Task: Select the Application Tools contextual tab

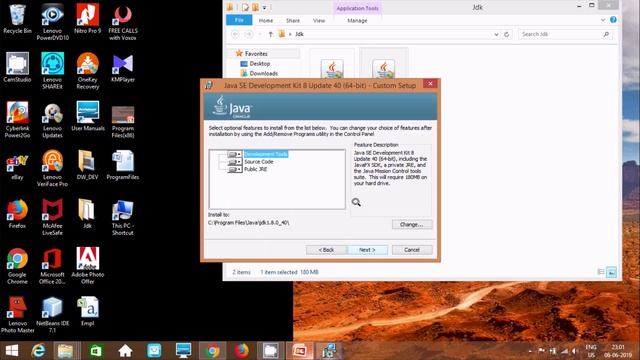Action: tap(358, 8)
